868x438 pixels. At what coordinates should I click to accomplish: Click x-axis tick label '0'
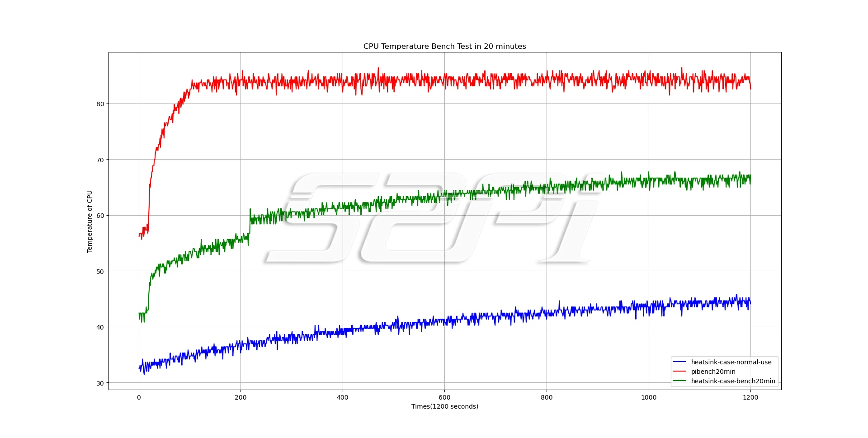pyautogui.click(x=139, y=397)
